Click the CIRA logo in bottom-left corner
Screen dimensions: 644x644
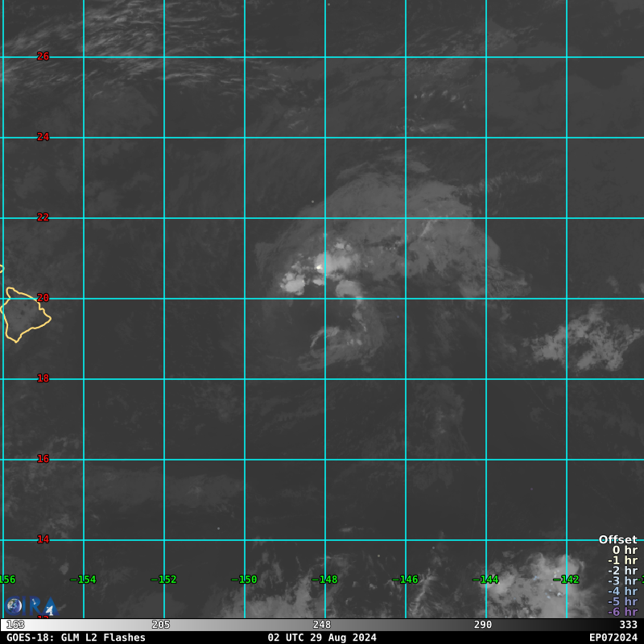(31, 606)
